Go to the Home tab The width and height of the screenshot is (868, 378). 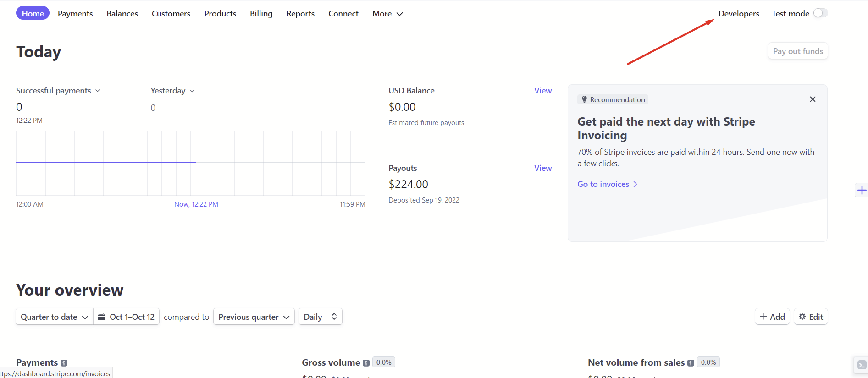pos(33,13)
